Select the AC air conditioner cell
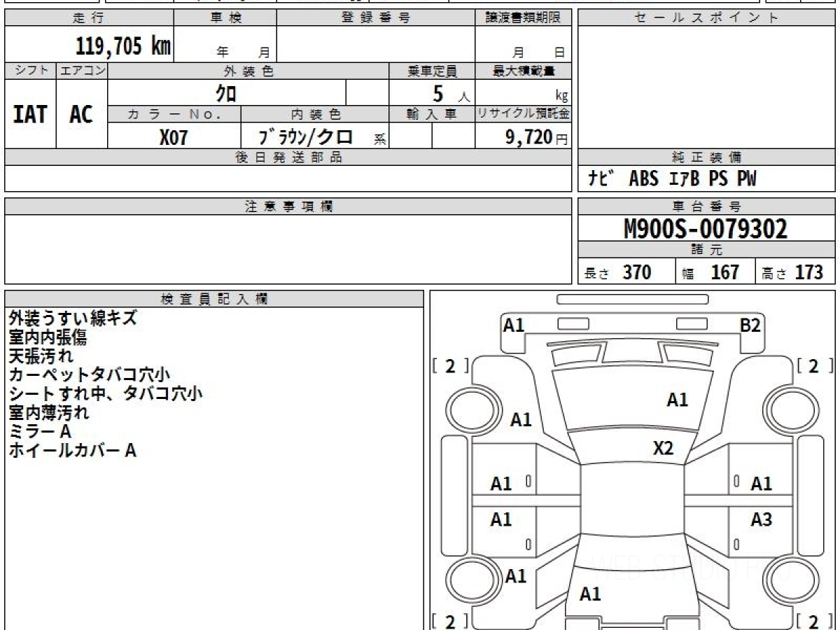Image resolution: width=840 pixels, height=630 pixels. click(81, 114)
